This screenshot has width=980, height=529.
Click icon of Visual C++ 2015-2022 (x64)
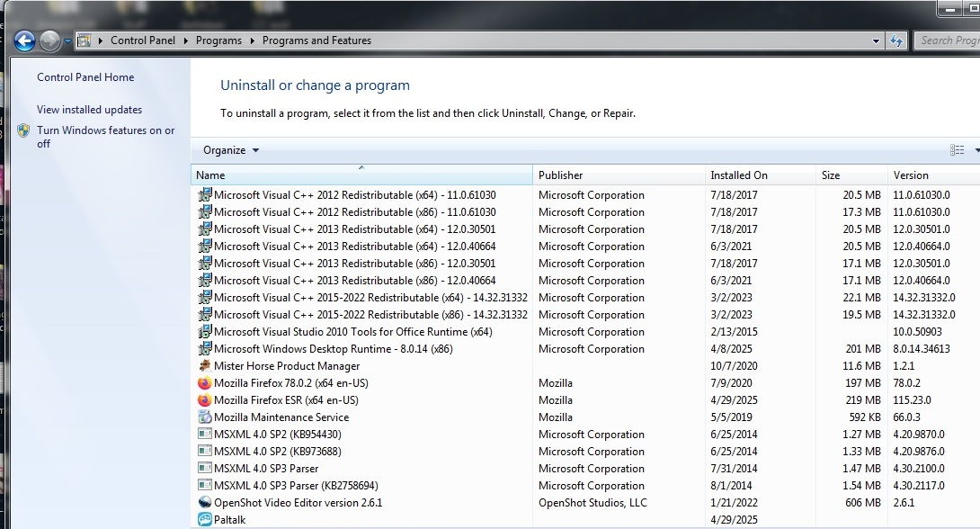(204, 298)
